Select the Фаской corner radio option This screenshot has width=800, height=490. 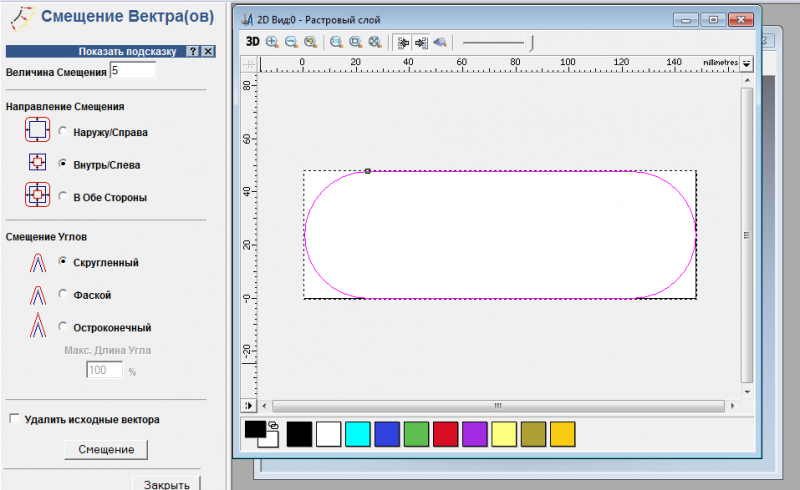63,293
